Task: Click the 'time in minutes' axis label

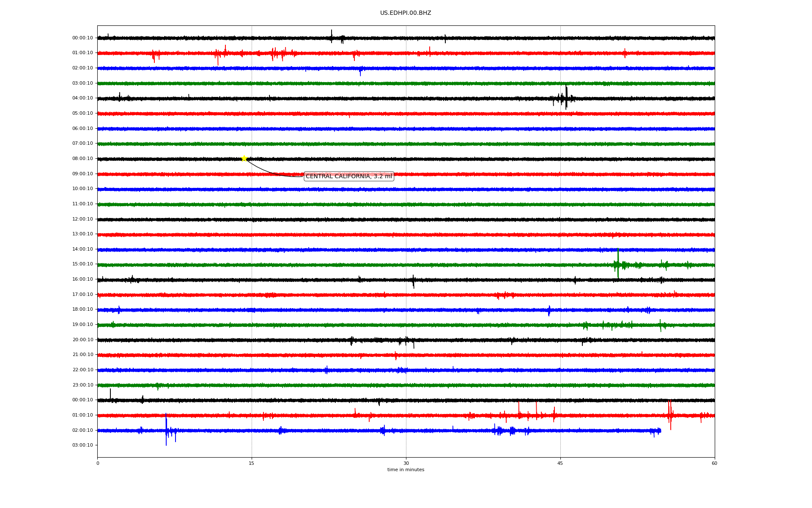Action: click(x=406, y=470)
